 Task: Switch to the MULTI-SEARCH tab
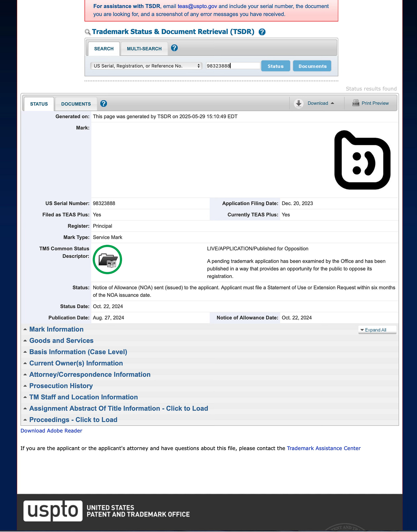(x=144, y=49)
